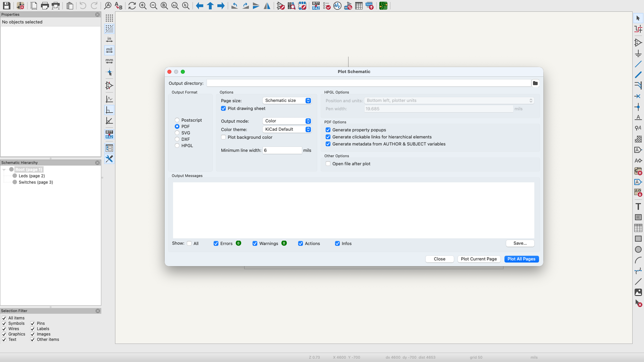Select the Add text tool
This screenshot has height=362, width=644.
point(638,206)
